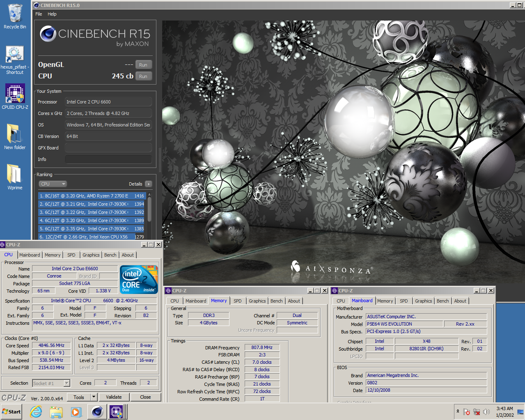Screen dimensions: 525x420
Task: Select ranking entry with score 1394
Action: [92, 204]
